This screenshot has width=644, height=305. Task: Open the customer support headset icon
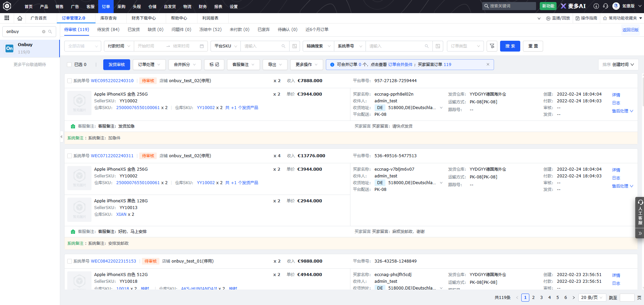click(x=605, y=6)
